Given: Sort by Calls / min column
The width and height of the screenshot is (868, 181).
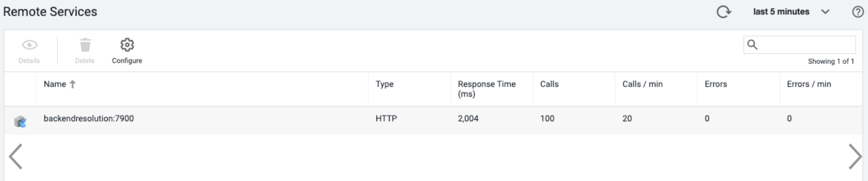Looking at the screenshot, I should (643, 84).
